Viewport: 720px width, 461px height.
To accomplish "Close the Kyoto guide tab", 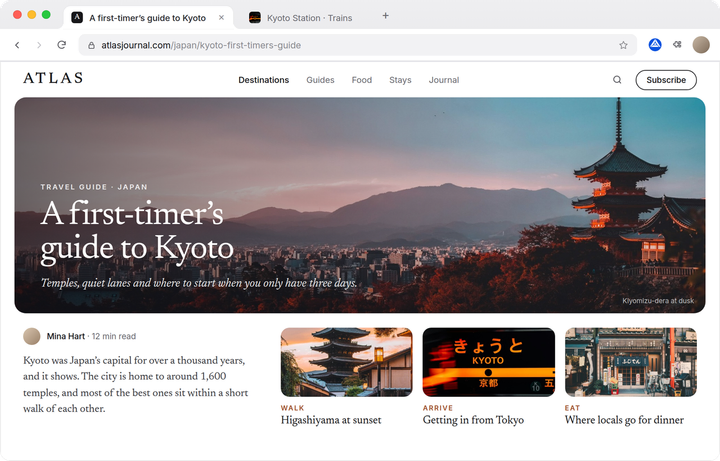I will 221,17.
